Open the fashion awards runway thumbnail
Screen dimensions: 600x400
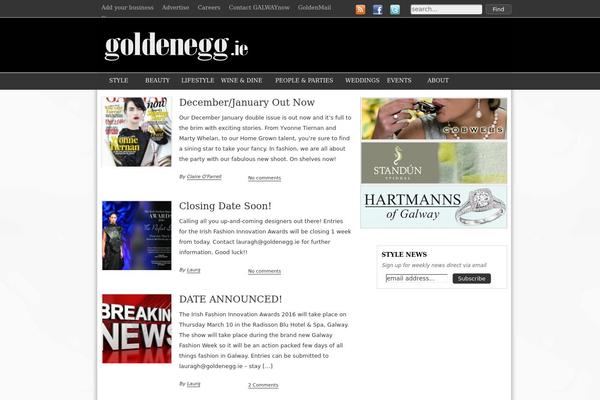tap(137, 235)
